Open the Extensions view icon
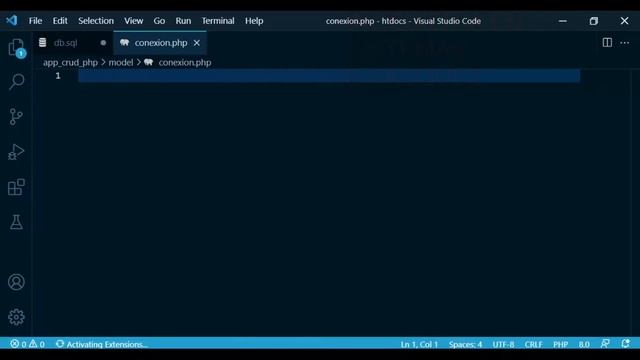 click(x=16, y=187)
